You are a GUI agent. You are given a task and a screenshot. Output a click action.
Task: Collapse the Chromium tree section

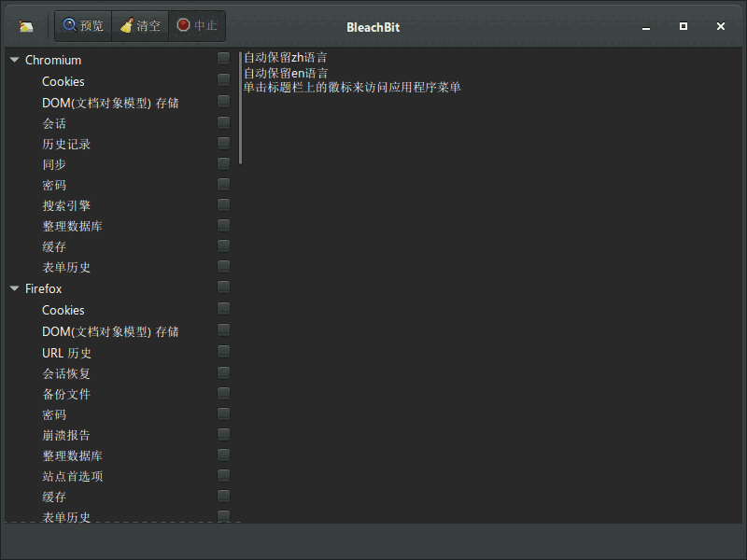[x=14, y=61]
